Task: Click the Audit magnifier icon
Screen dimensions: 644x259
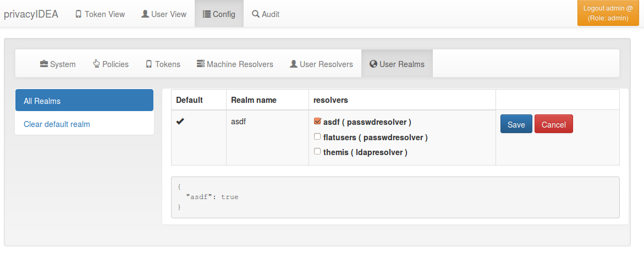Action: [256, 14]
